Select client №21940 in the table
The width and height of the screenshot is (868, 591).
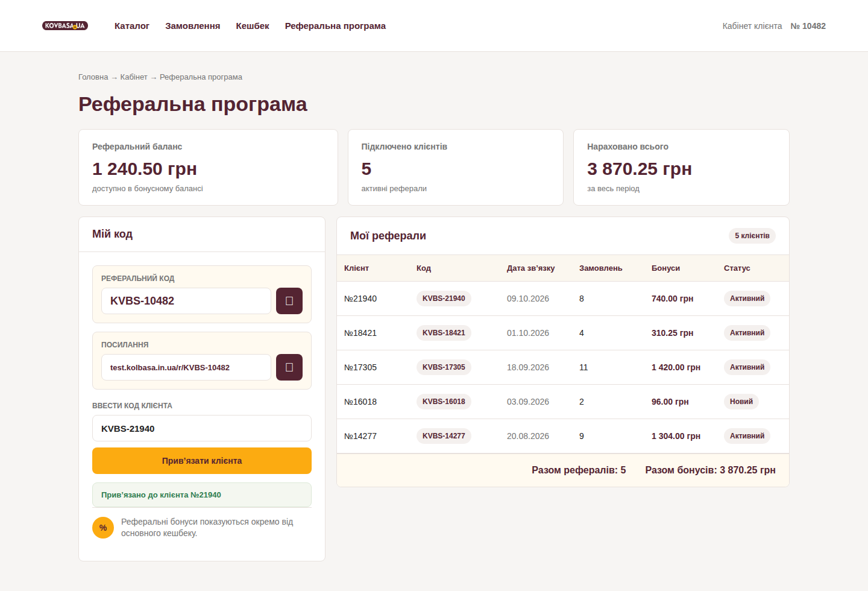tap(360, 299)
